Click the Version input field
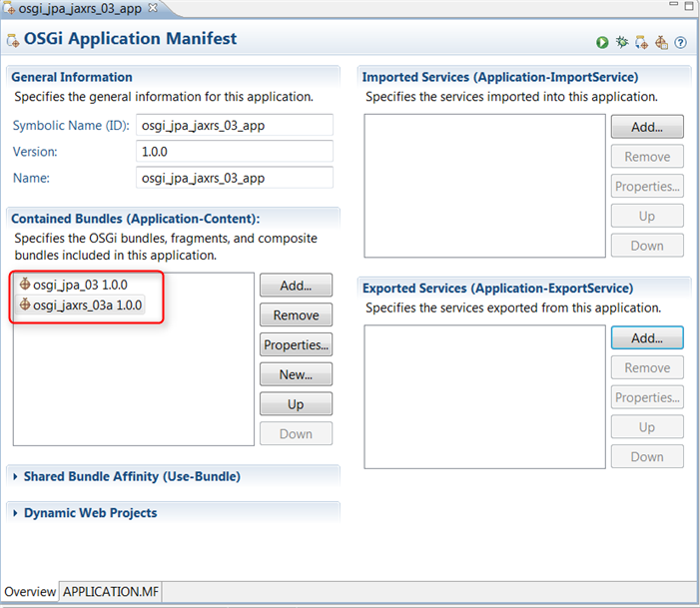 pos(234,152)
